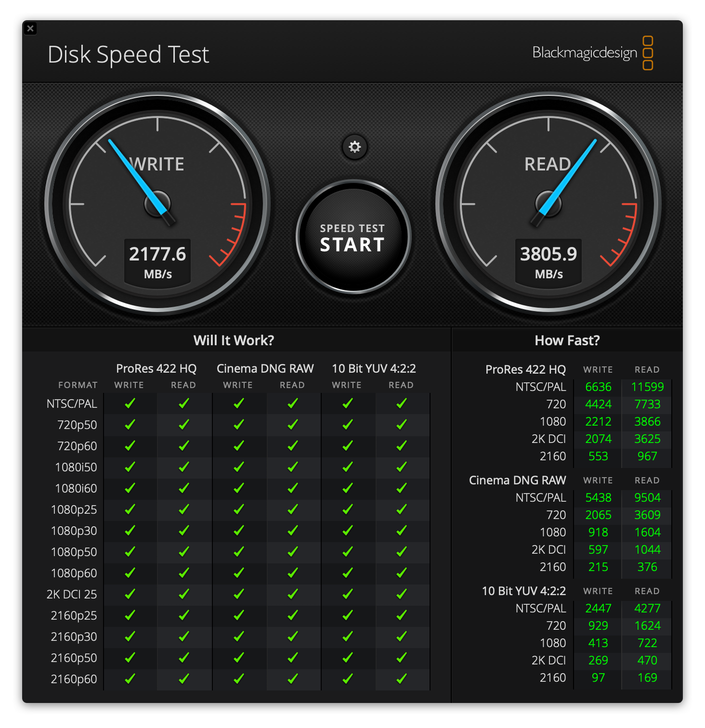Select ProRes 2160 write value 553
Viewport: 705px width, 728px height.
tap(598, 456)
